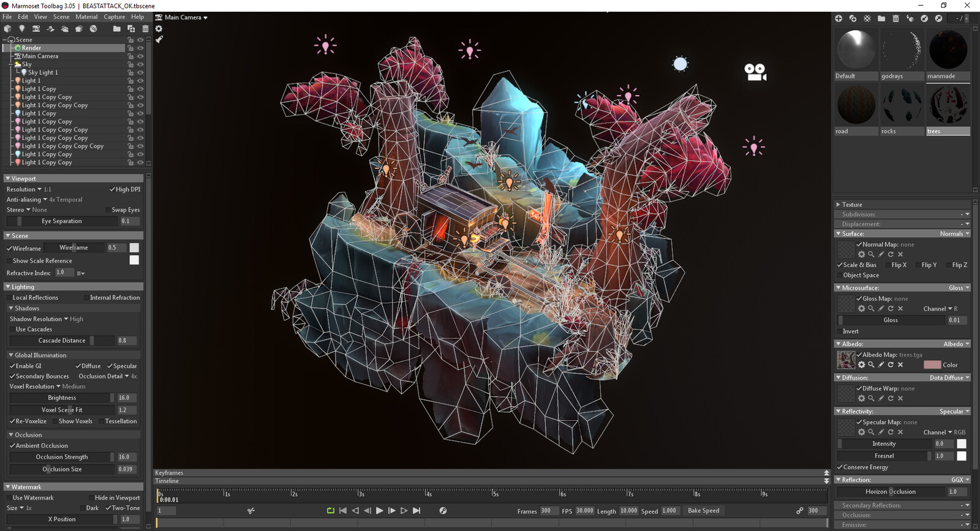Lock the Render item in the scene tree

tap(130, 48)
